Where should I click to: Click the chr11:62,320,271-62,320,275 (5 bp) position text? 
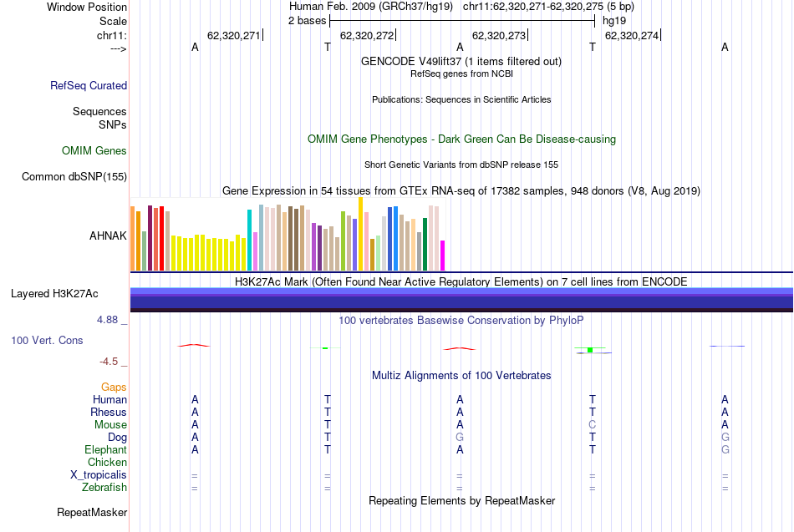[548, 7]
